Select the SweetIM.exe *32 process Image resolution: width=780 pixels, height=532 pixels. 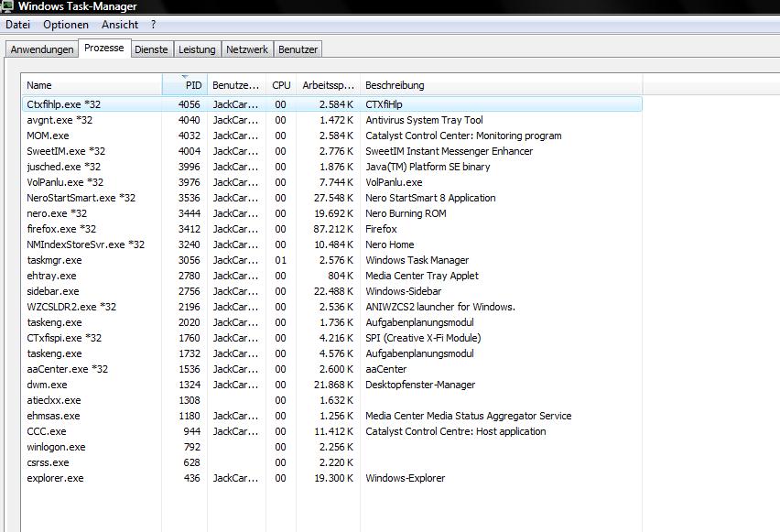[x=331, y=151]
